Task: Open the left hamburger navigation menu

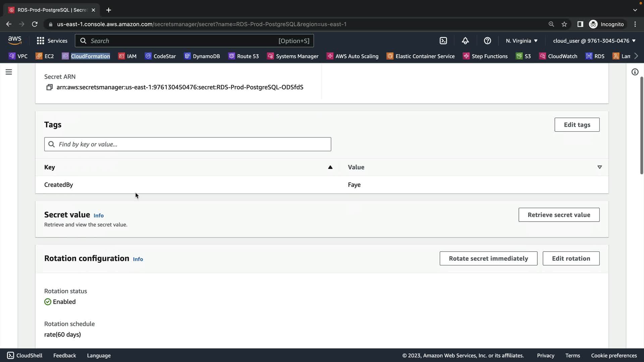Action: tap(9, 72)
